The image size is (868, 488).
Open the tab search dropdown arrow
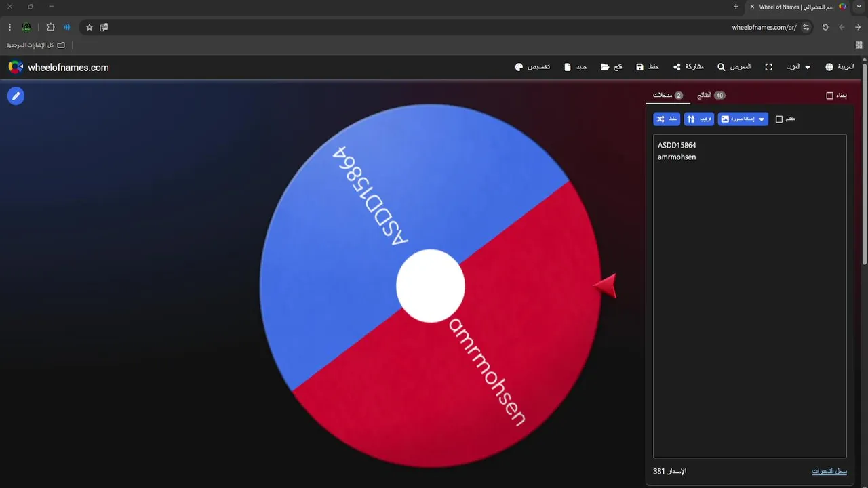(859, 6)
